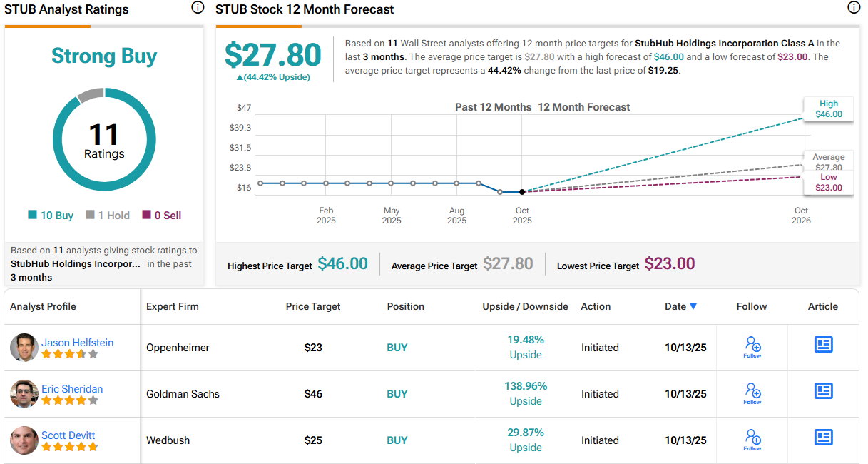Viewport: 868px width, 464px height.
Task: Click Jason Helfstein's profile photo
Action: pos(24,348)
